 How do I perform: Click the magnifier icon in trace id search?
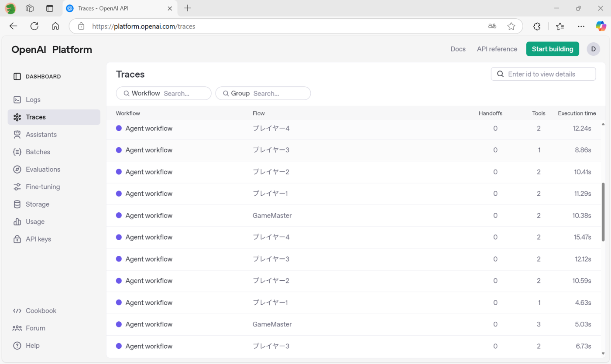(x=501, y=74)
